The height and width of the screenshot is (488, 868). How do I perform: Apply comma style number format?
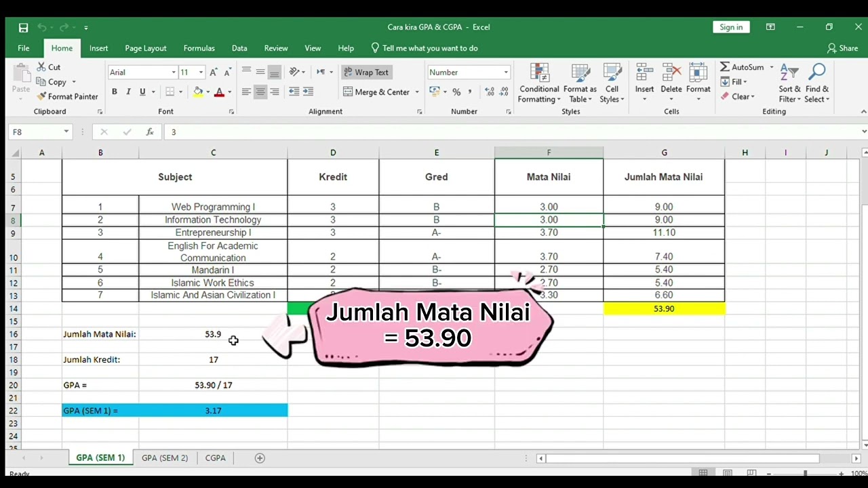(x=469, y=91)
